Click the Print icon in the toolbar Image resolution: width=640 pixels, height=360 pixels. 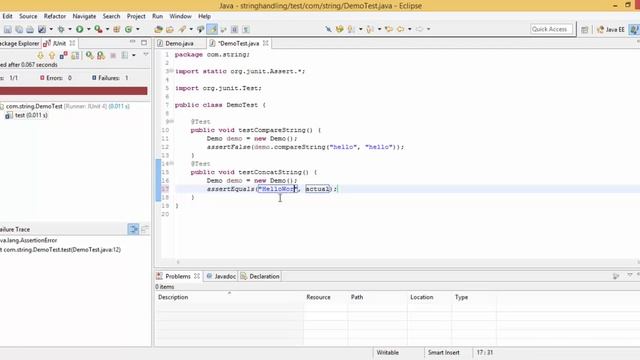[x=30, y=29]
